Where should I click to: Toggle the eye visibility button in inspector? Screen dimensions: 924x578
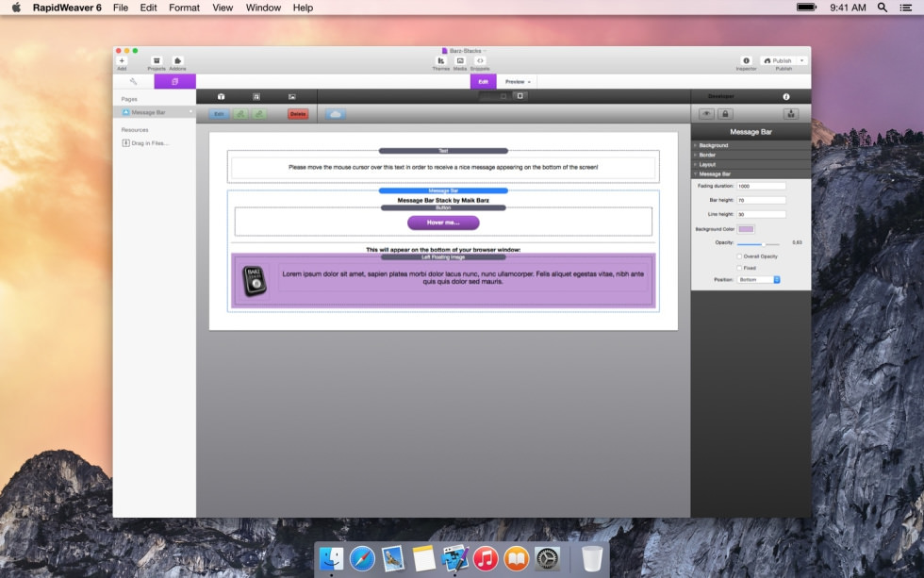[706, 114]
